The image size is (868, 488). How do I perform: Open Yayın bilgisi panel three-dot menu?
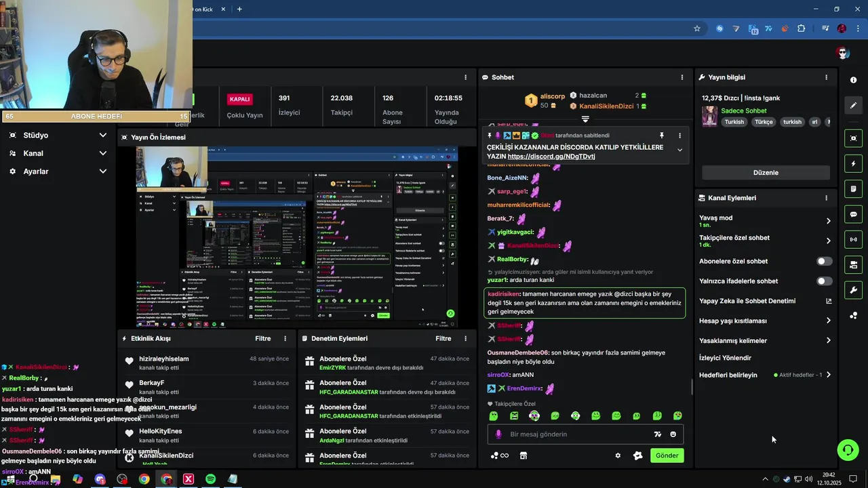coord(826,77)
